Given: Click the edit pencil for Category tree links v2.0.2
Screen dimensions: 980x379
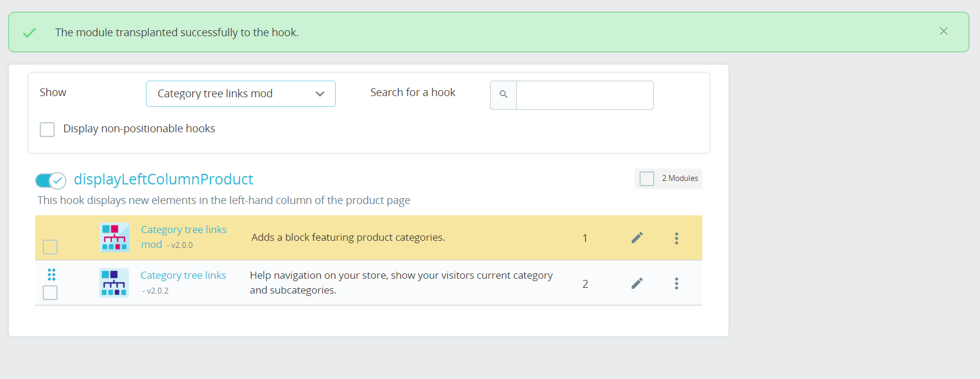Looking at the screenshot, I should coord(637,284).
